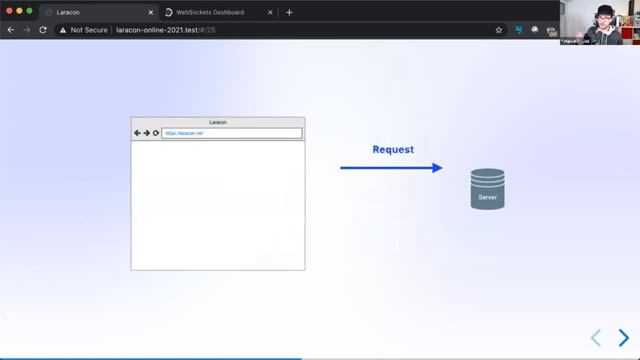Click the browser back arrow
The image size is (640, 360).
coord(11,30)
